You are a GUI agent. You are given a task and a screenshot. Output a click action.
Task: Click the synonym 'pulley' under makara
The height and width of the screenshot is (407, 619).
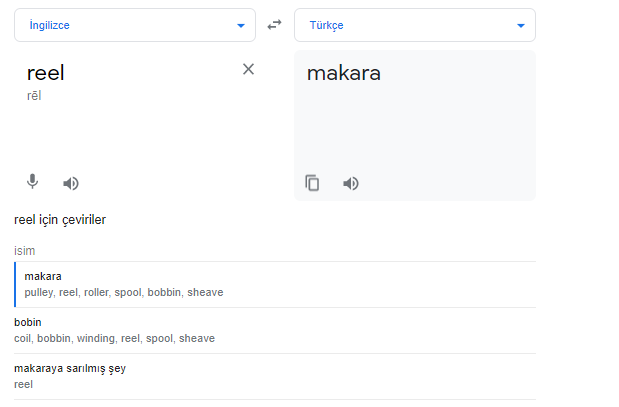tap(38, 292)
